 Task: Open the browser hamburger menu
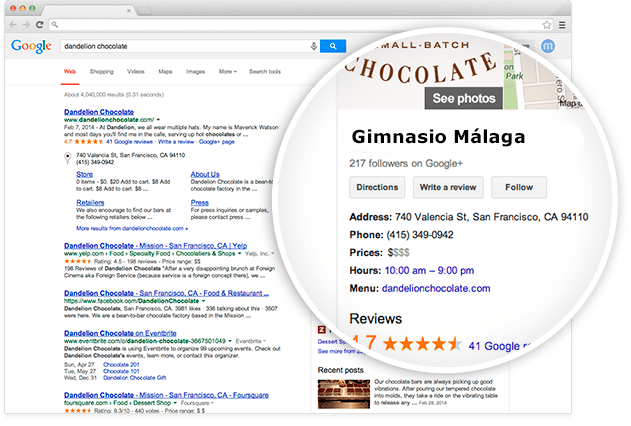(x=562, y=25)
